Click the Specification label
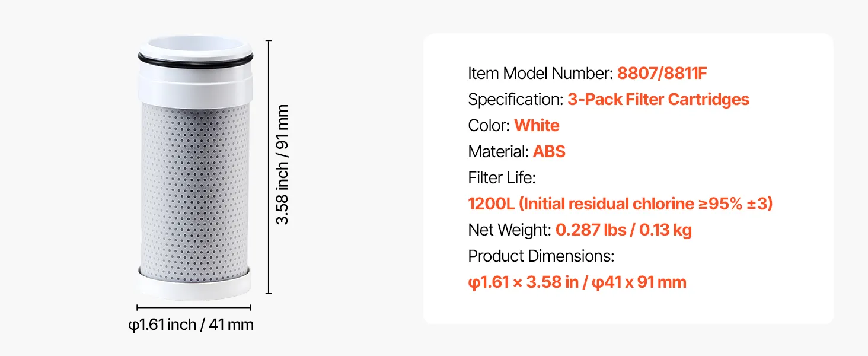 pos(515,100)
